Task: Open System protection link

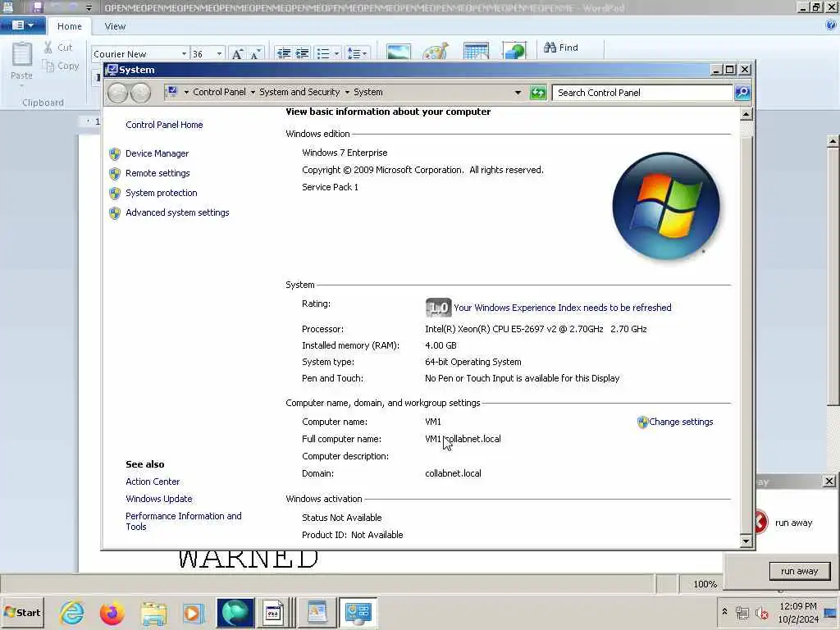Action: click(162, 193)
